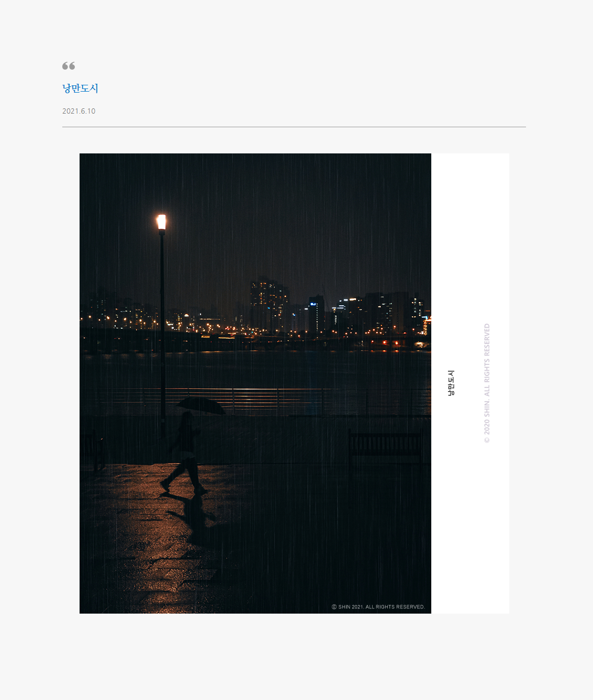Click the gray quotation mark icon

[69, 65]
